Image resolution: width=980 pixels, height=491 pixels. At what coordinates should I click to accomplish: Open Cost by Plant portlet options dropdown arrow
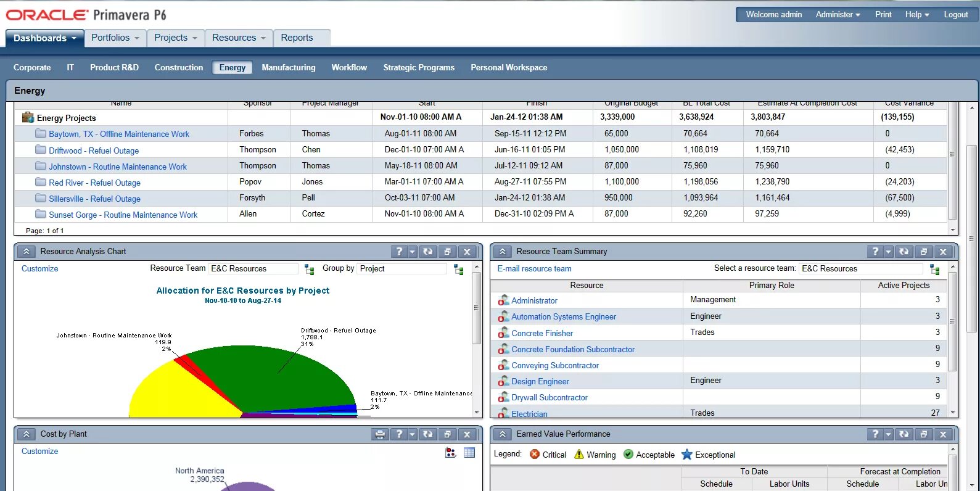pyautogui.click(x=413, y=434)
